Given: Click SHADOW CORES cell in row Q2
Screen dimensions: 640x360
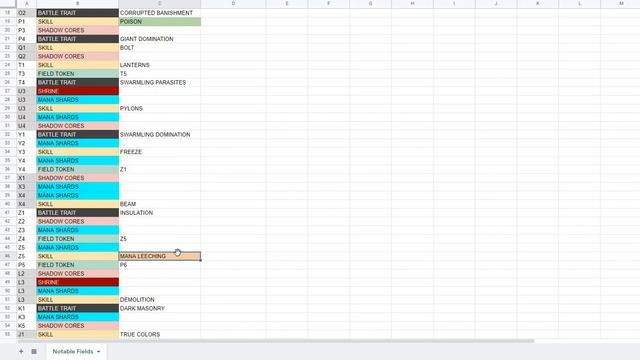Looking at the screenshot, I should click(78, 56).
